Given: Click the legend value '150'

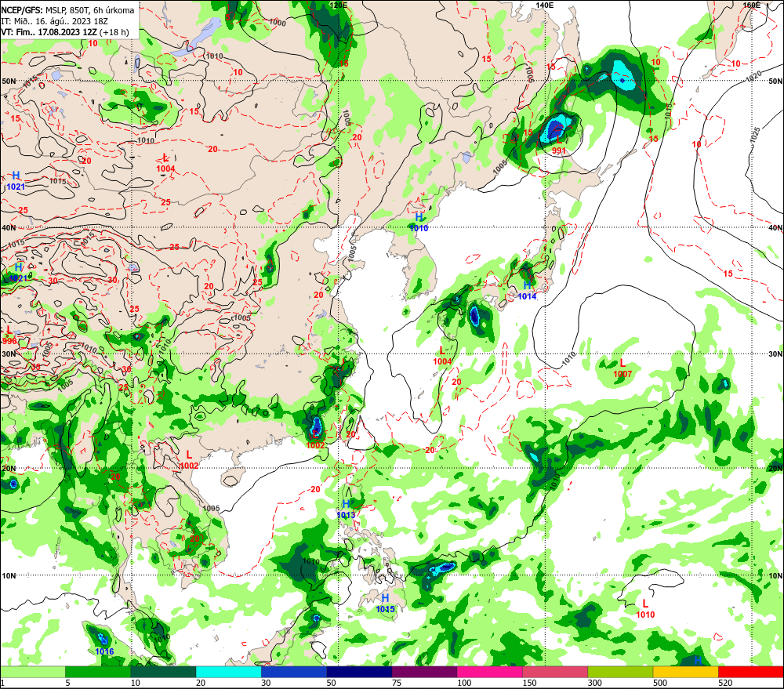Looking at the screenshot, I should pos(529,683).
